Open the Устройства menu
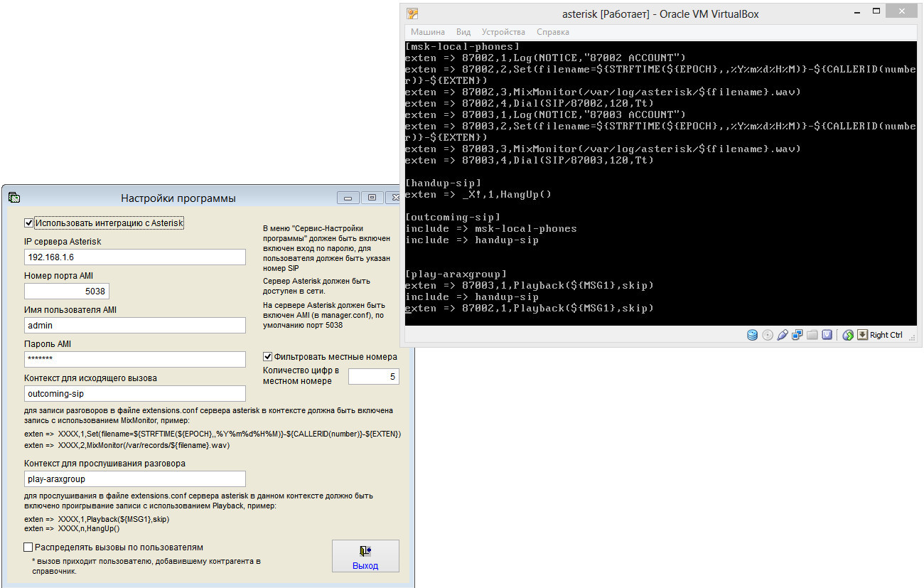924x588 pixels. [503, 32]
